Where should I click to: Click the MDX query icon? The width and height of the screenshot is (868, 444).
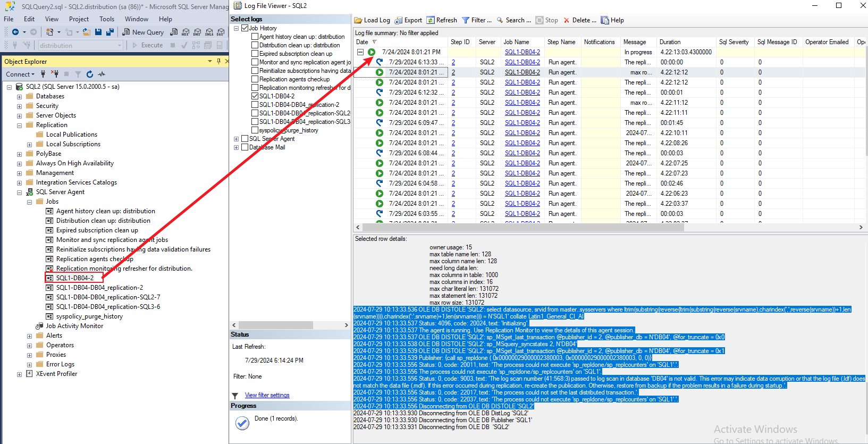coord(186,32)
